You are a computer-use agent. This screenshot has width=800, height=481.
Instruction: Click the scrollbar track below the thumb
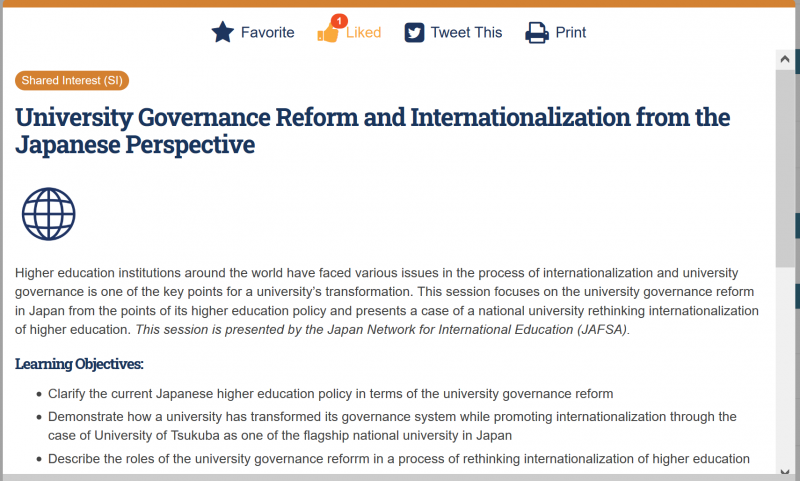click(785, 366)
